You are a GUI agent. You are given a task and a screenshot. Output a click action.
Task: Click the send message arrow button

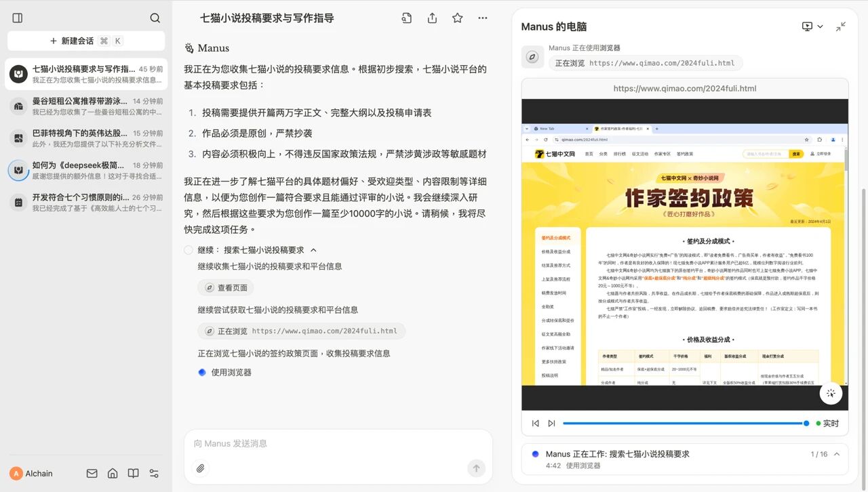point(476,468)
